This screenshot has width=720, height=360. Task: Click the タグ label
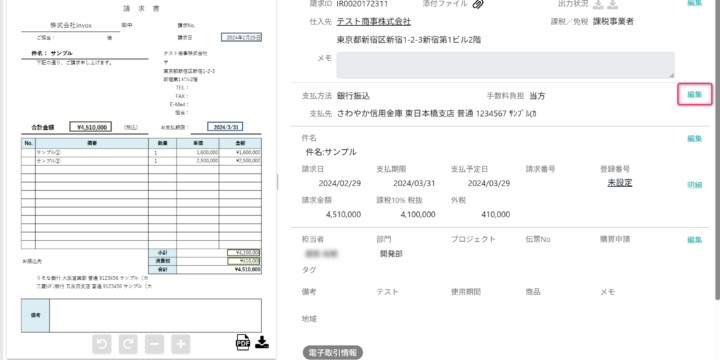tap(309, 270)
